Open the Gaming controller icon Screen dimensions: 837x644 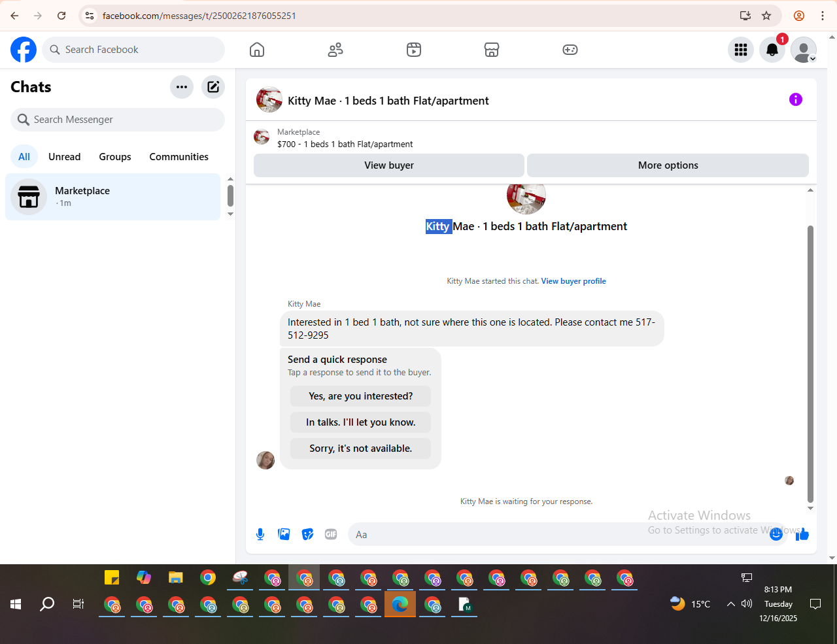(x=570, y=50)
